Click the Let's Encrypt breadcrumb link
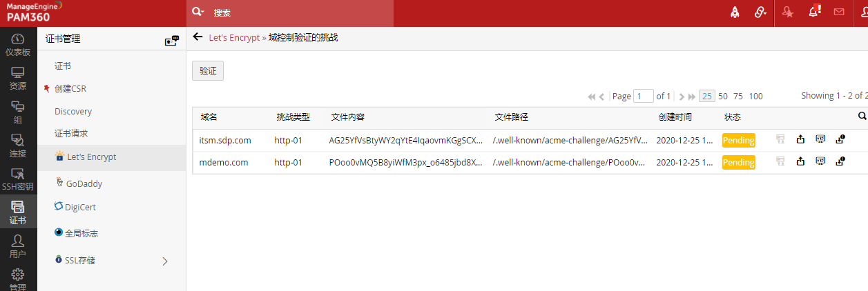Viewport: 868px width, 291px height. click(234, 38)
